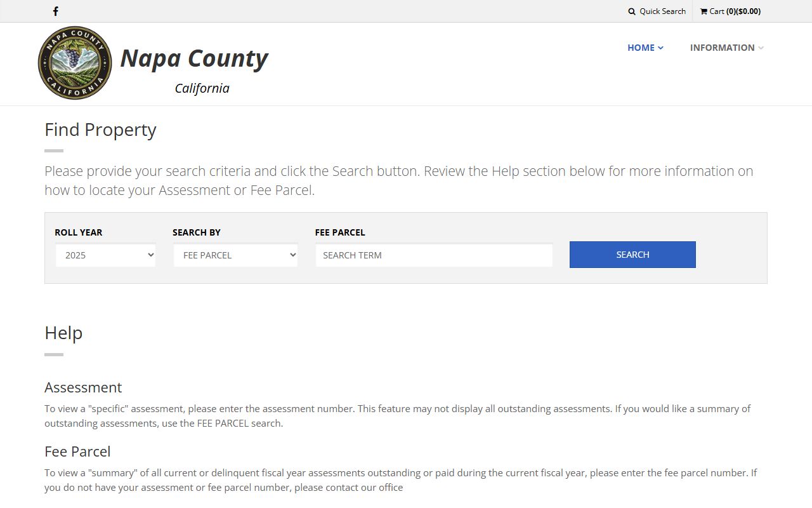Click the blue SEARCH button

click(632, 255)
